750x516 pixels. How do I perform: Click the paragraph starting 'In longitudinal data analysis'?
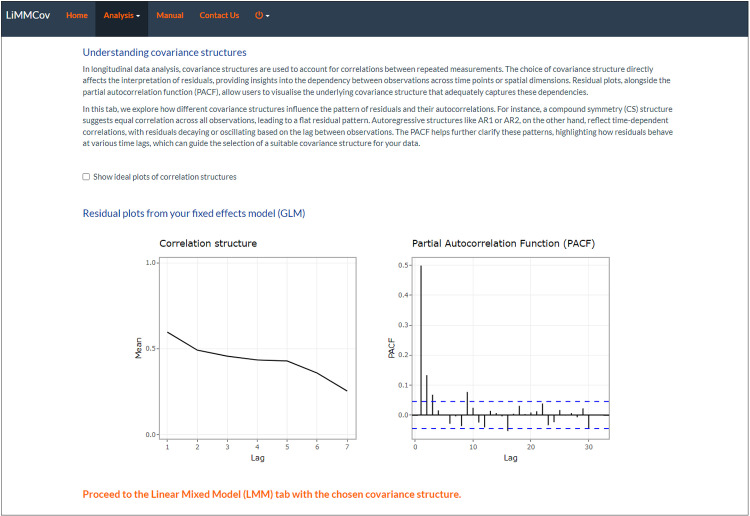376,80
